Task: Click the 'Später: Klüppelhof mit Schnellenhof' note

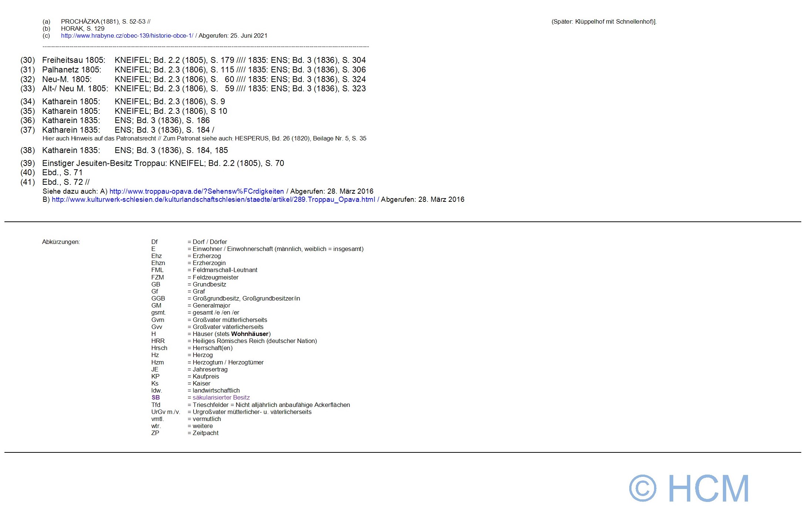Action: pos(604,22)
